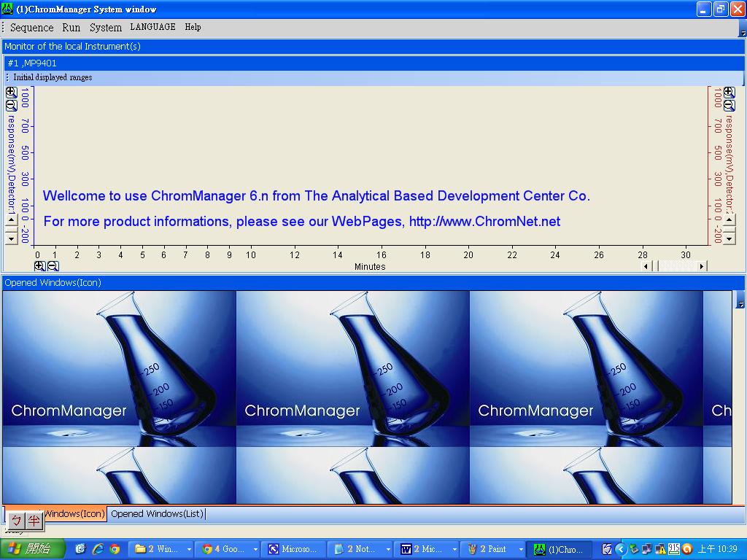Click the Safely Remove Hardware tray icon
The height and width of the screenshot is (560, 747).
[634, 549]
